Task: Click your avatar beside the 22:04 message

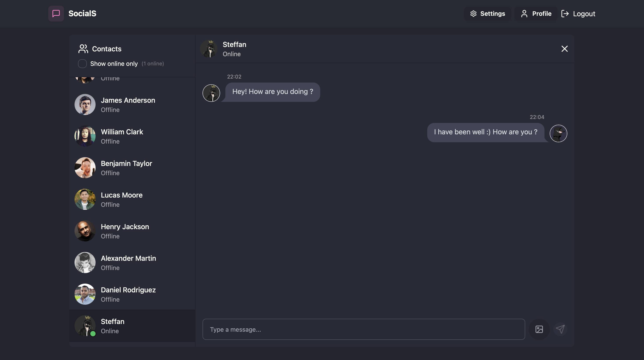Action: coord(558,133)
